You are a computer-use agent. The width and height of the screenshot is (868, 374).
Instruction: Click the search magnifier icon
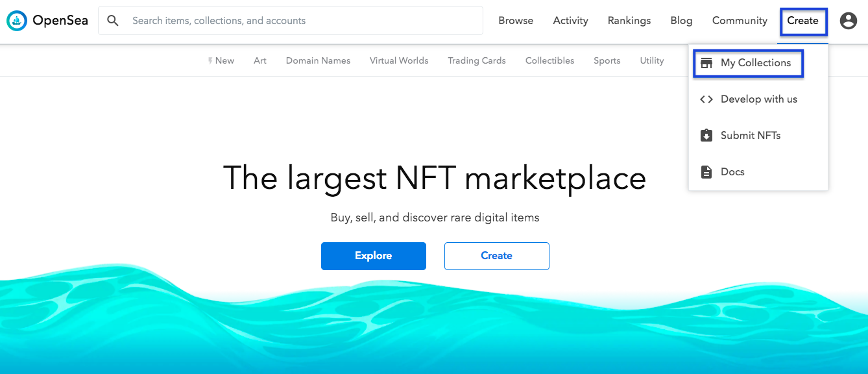pyautogui.click(x=113, y=20)
